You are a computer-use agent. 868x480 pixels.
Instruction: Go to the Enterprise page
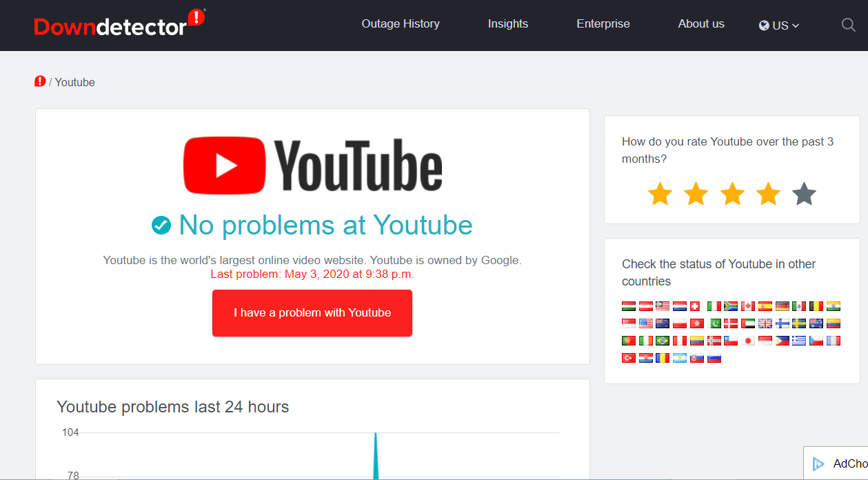click(603, 23)
